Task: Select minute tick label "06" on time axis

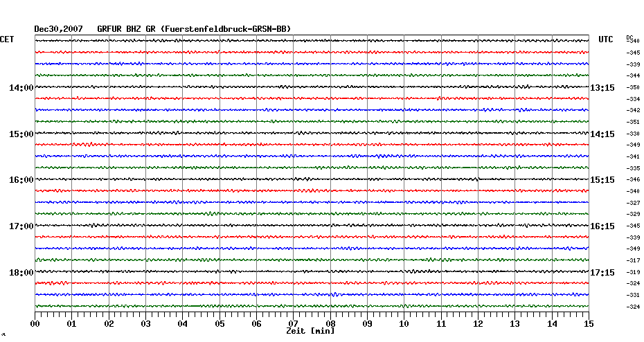Action: pyautogui.click(x=256, y=324)
